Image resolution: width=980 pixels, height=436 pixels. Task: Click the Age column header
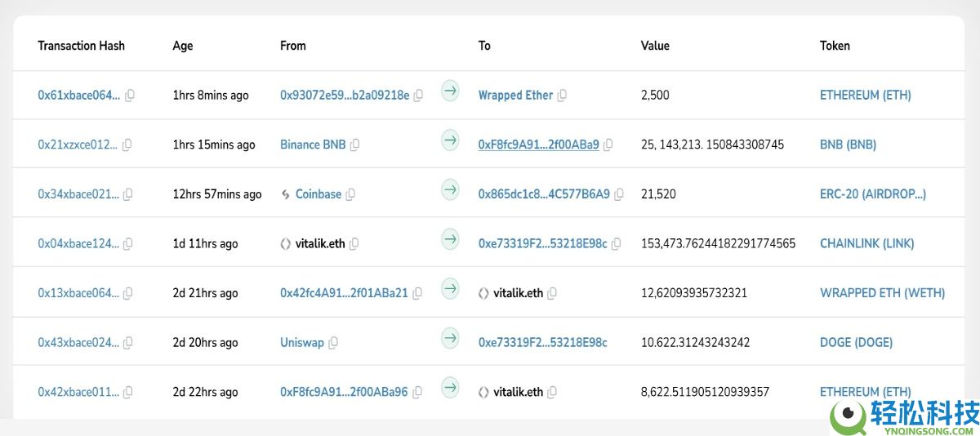pos(183,46)
